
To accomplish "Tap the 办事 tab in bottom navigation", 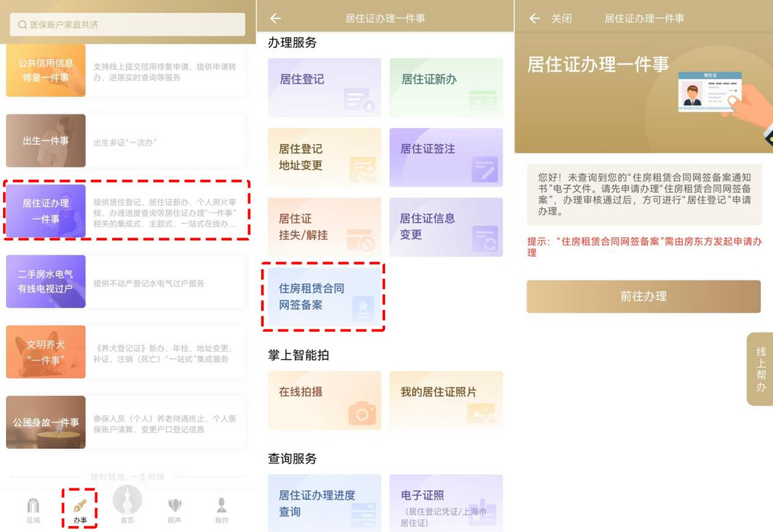I will point(80,508).
